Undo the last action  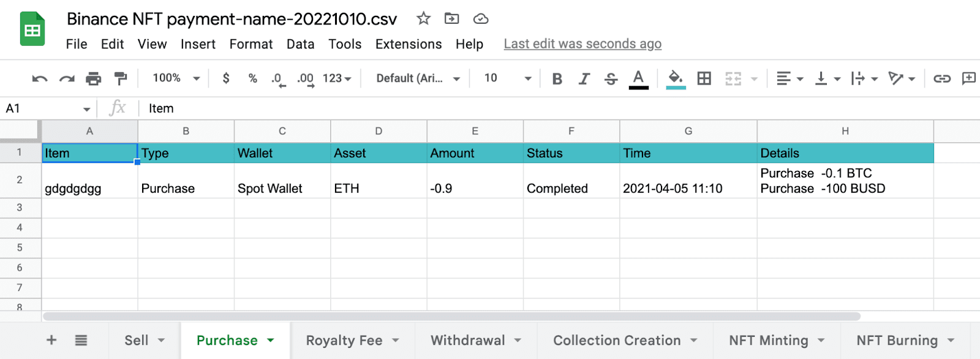click(40, 78)
